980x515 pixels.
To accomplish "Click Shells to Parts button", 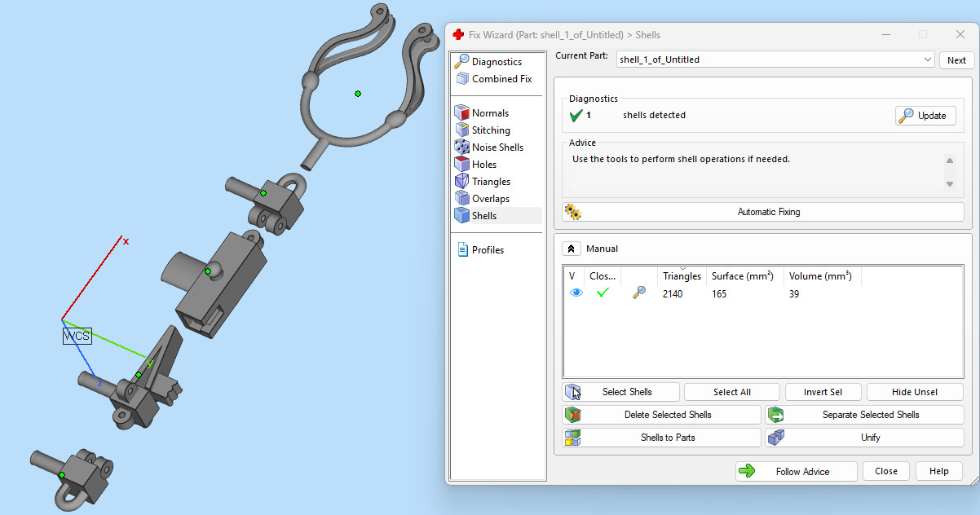I will 661,438.
